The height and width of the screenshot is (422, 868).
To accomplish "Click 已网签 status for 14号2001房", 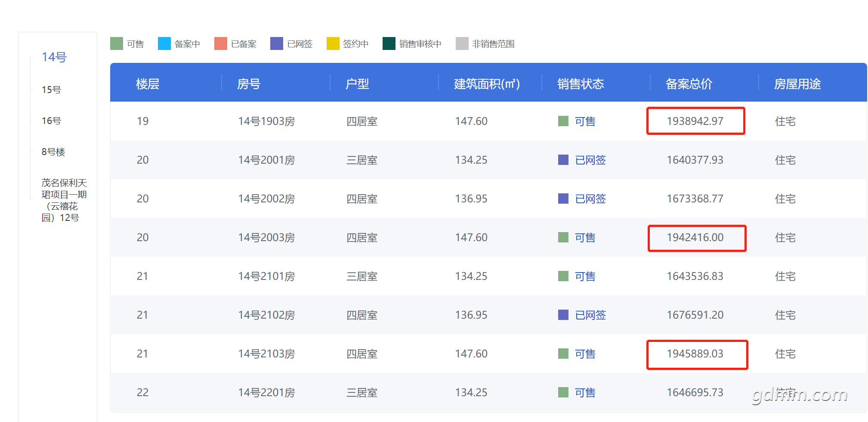I will click(590, 160).
